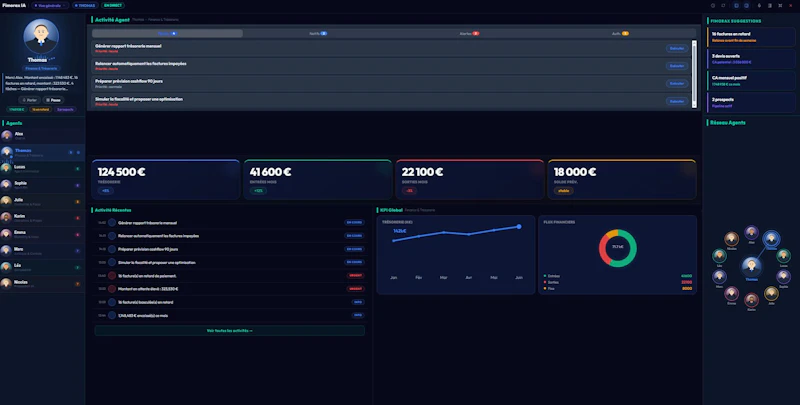This screenshot has width=800, height=405.
Task: Open the 'CA mensuel positif' suggestion card
Action: [751, 81]
